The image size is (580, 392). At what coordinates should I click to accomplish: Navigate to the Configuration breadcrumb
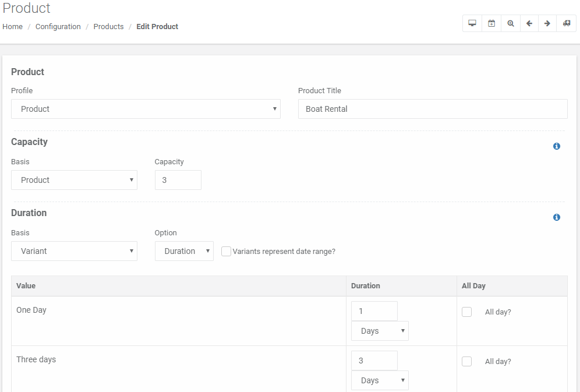pyautogui.click(x=58, y=27)
